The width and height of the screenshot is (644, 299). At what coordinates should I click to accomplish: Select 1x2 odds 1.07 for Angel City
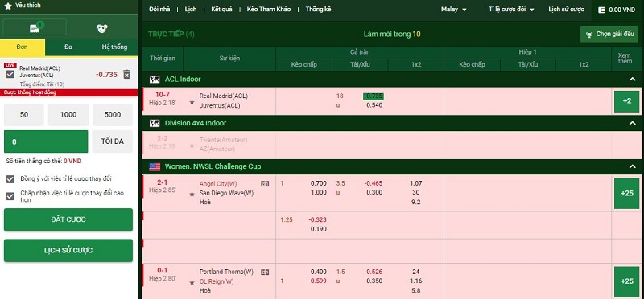[x=416, y=183]
